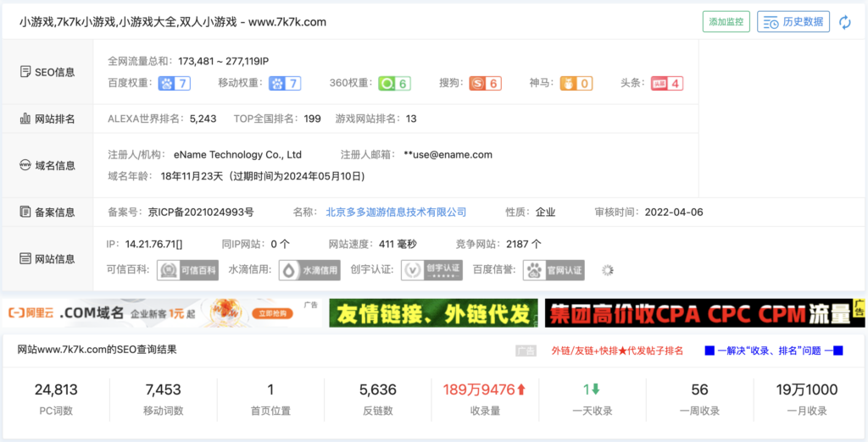Image resolution: width=868 pixels, height=442 pixels.
Task: Click the loading spinner after 官网认证
Action: [608, 270]
